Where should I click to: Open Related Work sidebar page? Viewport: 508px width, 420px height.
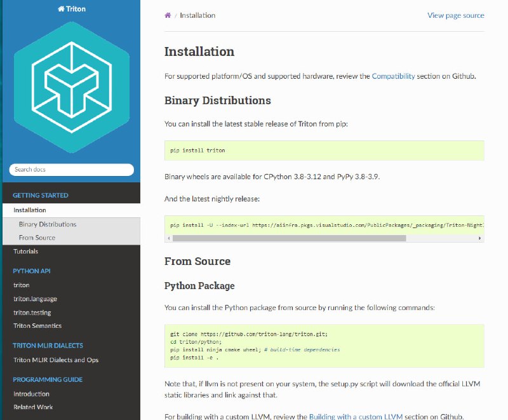[x=33, y=407]
